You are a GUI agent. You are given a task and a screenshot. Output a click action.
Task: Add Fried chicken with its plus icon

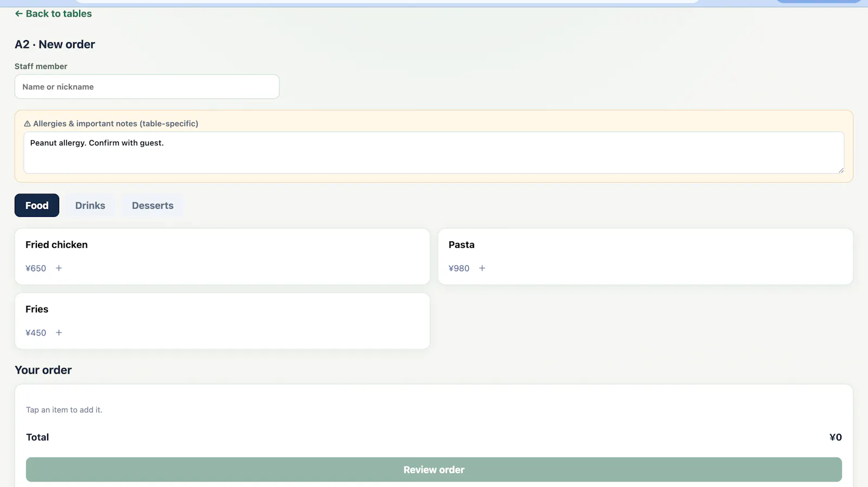(59, 268)
